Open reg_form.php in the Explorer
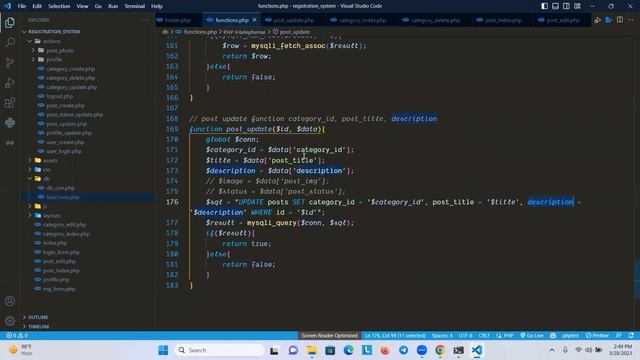Screen dimensions: 640x360 pyautogui.click(x=59, y=289)
